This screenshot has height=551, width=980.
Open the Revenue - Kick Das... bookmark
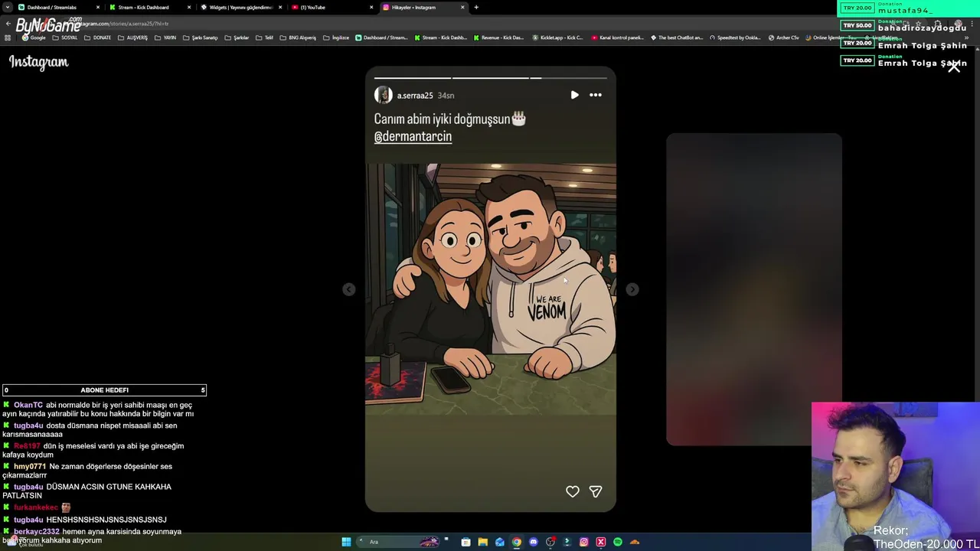pyautogui.click(x=499, y=37)
